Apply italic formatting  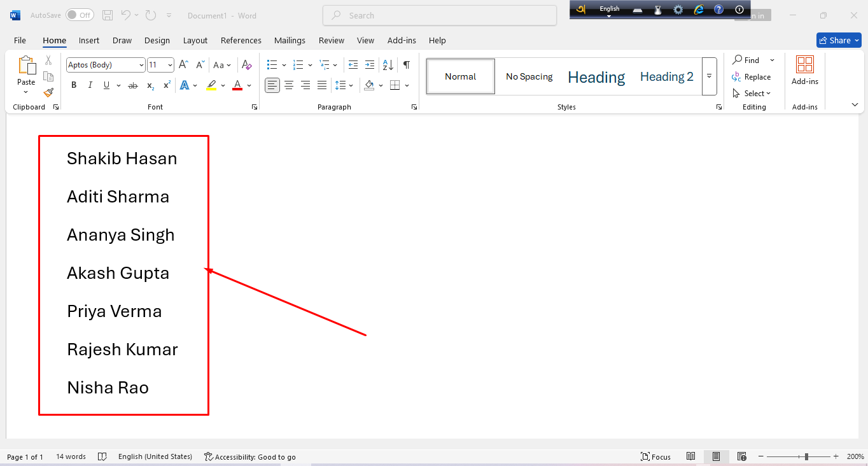[x=90, y=85]
